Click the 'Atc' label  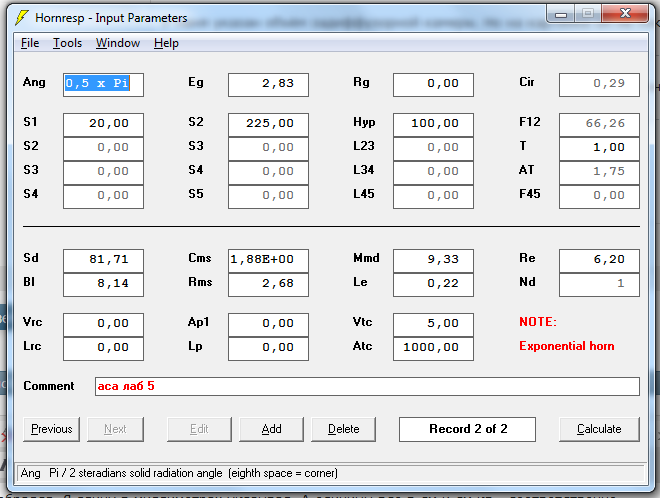pos(362,346)
